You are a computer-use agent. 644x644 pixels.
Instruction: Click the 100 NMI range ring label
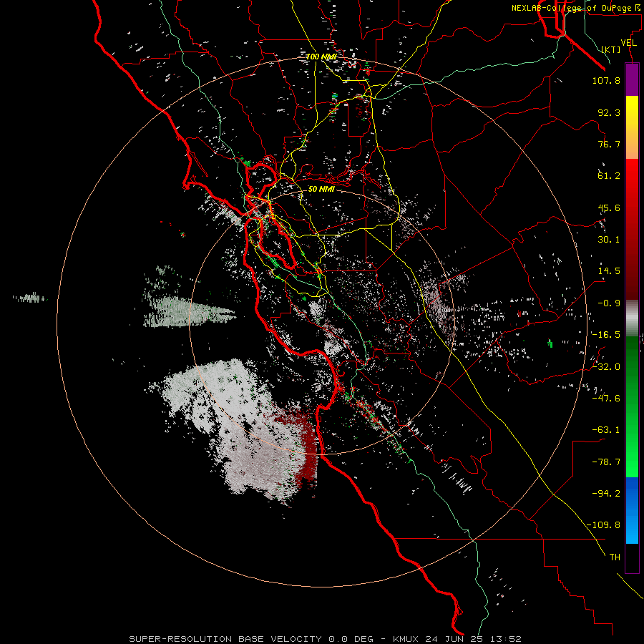tap(321, 57)
